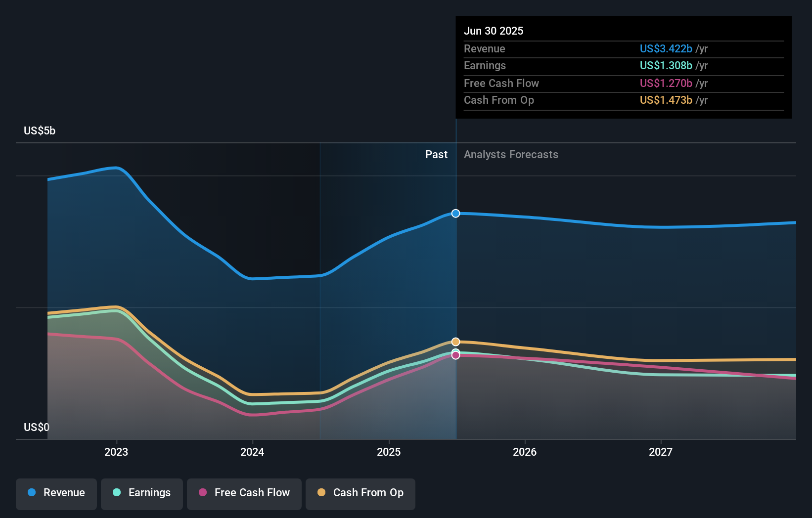This screenshot has height=518, width=812.
Task: Open the Analysts Forecasts section
Action: click(511, 155)
